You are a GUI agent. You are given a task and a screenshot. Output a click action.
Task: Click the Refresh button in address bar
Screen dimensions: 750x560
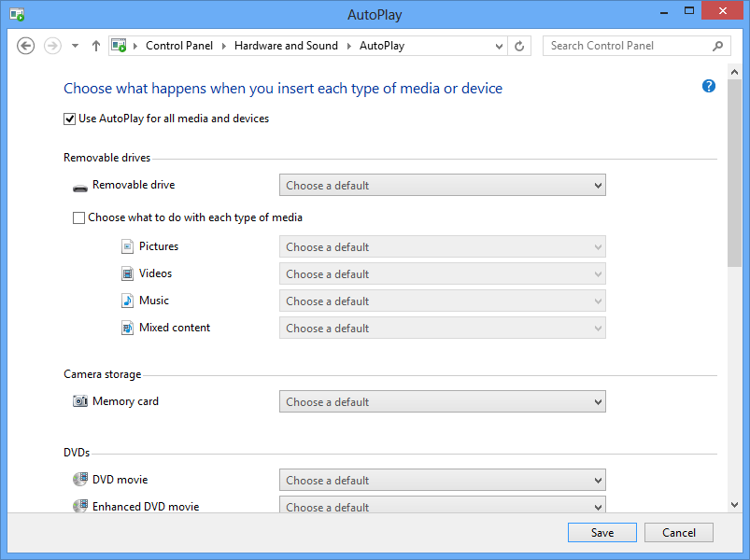pos(520,46)
